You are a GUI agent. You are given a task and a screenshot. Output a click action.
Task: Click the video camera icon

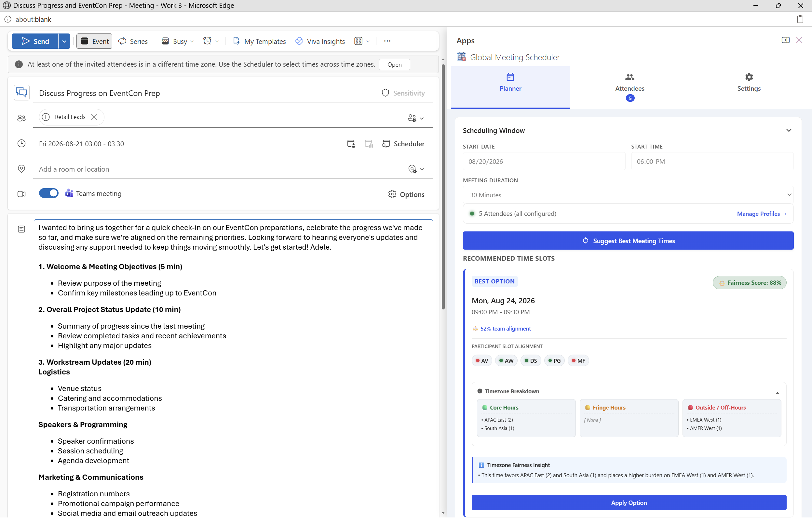pos(21,194)
